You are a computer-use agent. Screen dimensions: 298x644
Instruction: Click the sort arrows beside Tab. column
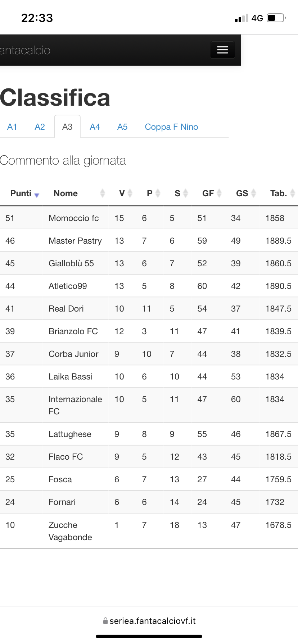point(293,193)
